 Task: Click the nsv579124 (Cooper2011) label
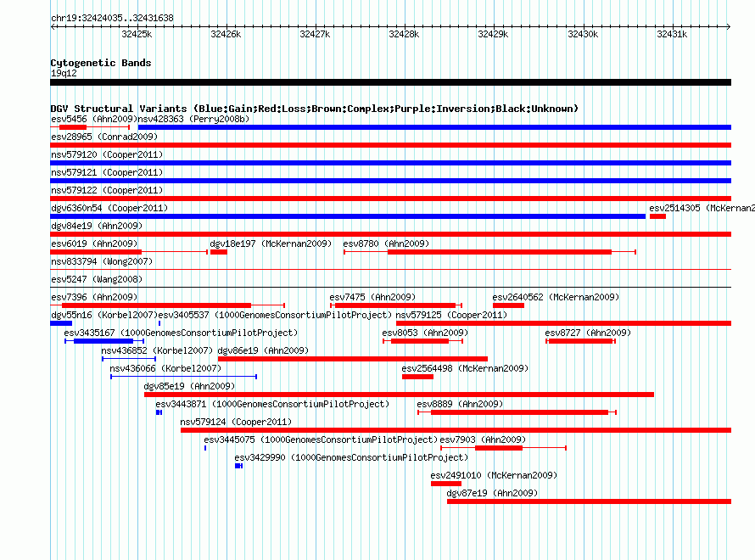(236, 422)
